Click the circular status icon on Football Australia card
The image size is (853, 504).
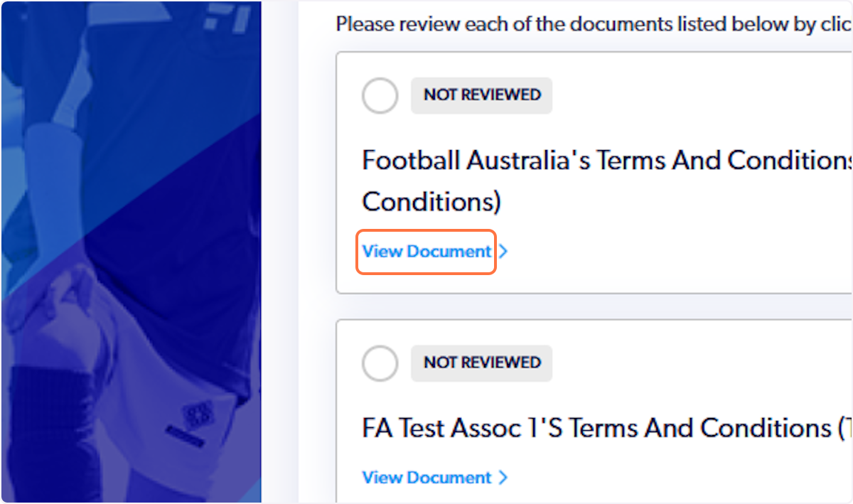[380, 95]
